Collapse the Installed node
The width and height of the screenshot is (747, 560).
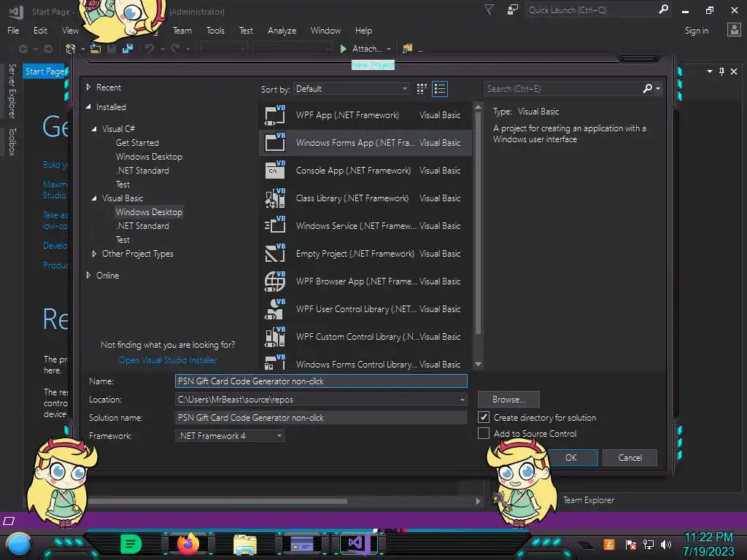pyautogui.click(x=88, y=107)
